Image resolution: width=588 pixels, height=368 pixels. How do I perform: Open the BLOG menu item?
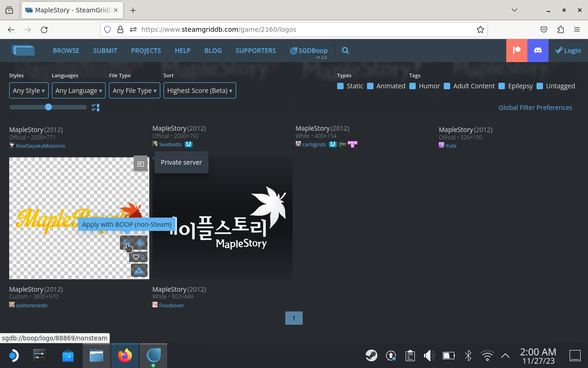coord(213,51)
